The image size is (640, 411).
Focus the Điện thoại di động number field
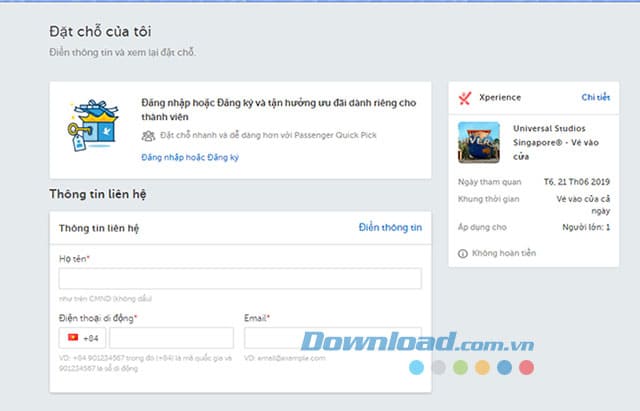point(171,338)
